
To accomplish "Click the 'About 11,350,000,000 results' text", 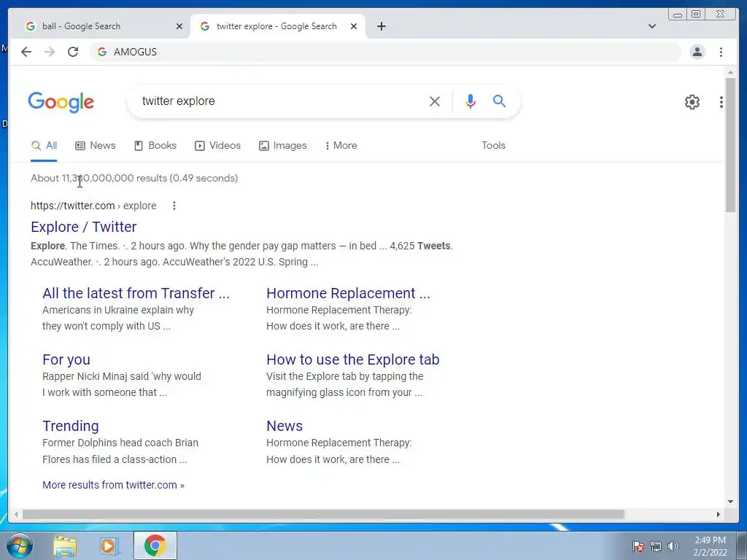I will (x=134, y=178).
